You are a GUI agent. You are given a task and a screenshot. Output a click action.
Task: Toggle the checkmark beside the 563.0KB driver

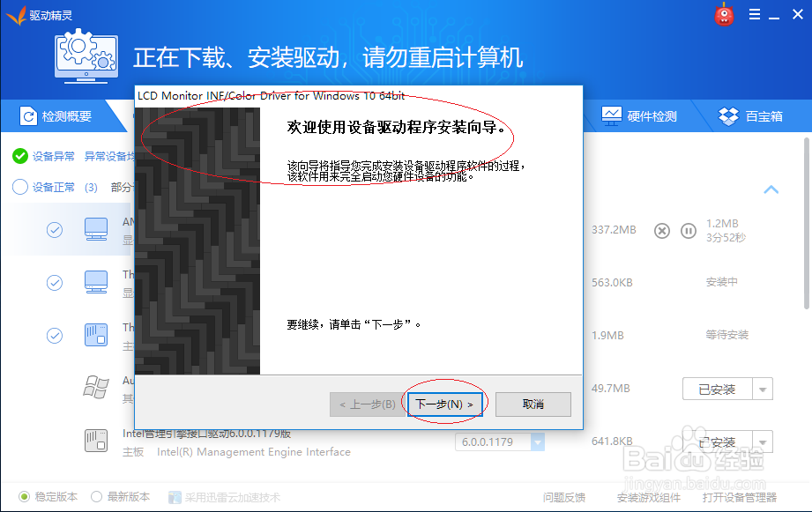coord(55,282)
